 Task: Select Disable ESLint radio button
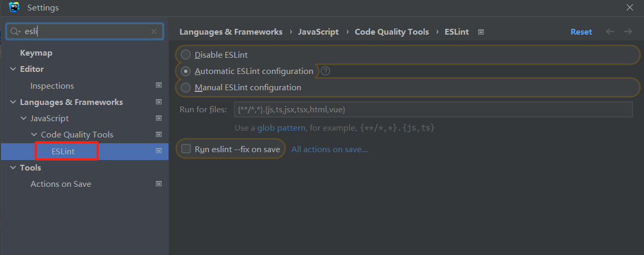186,55
